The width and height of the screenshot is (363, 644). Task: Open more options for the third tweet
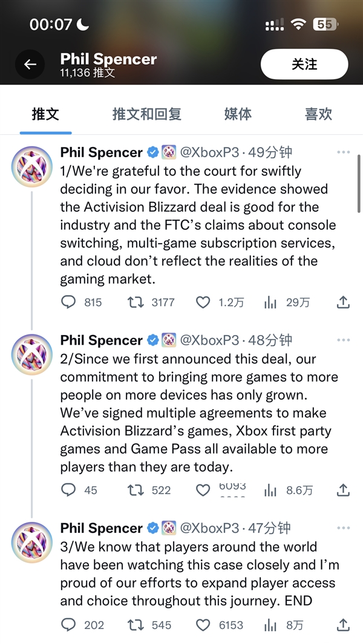pyautogui.click(x=343, y=528)
